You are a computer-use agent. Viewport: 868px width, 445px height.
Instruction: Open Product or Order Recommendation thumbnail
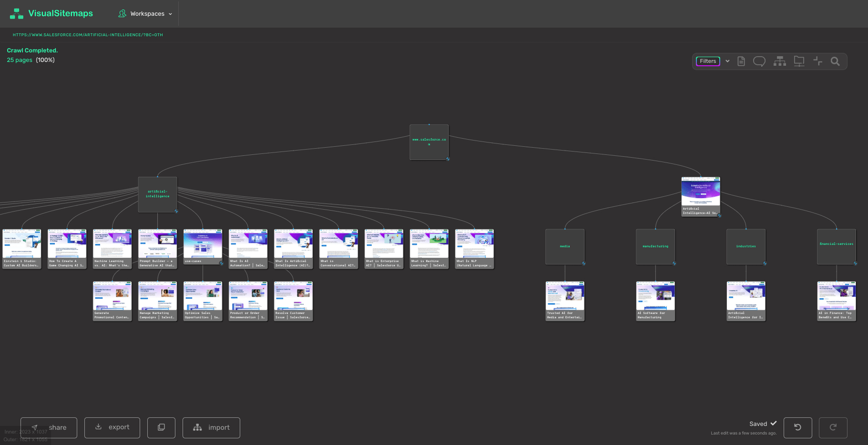pos(248,301)
